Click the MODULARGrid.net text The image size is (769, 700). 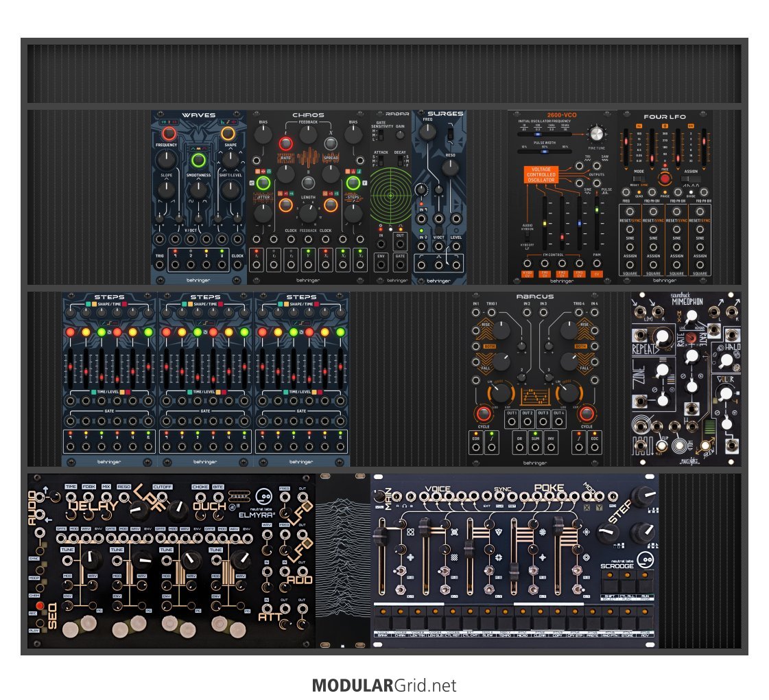coord(384,686)
